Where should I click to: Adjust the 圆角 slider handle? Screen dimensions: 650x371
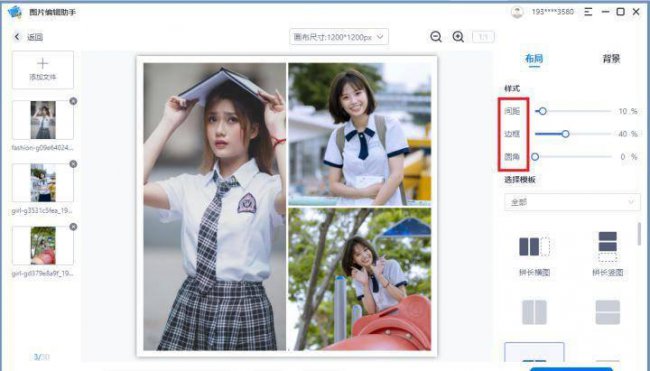(535, 157)
